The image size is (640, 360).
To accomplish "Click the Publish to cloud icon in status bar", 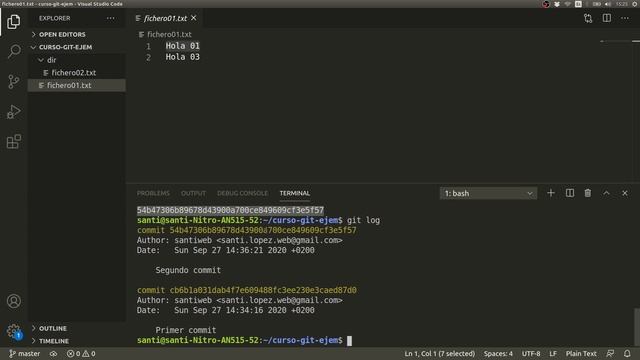I will (53, 354).
